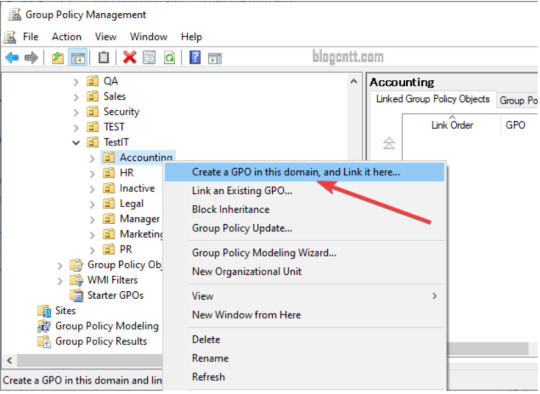Switch to Linked Group Policy Objects tab
Viewport: 540px width, 394px height.
(x=433, y=99)
